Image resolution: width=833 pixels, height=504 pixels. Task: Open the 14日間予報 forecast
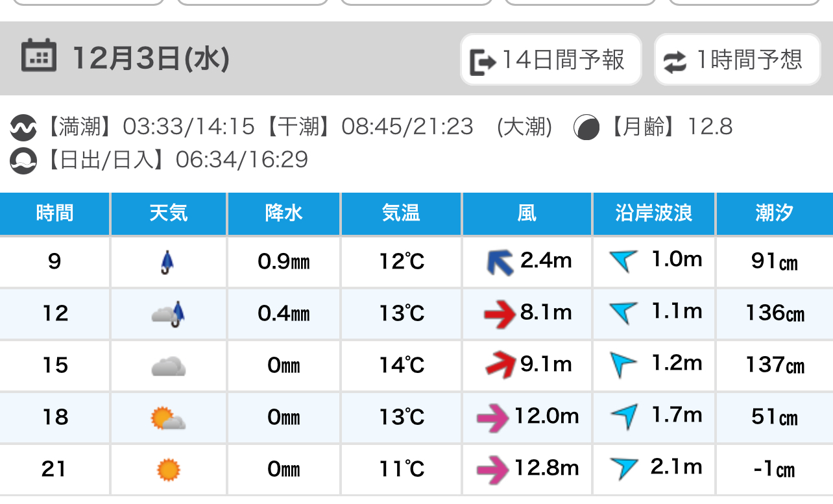[551, 60]
